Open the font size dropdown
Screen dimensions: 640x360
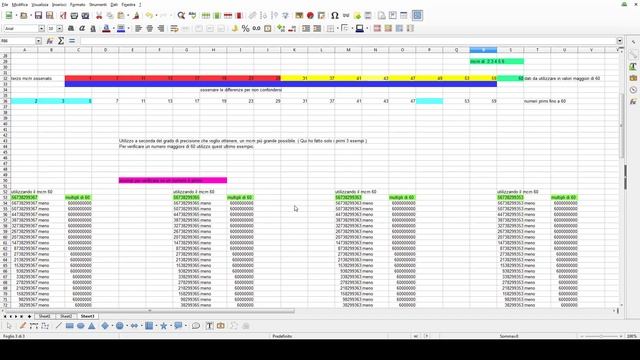pos(60,29)
